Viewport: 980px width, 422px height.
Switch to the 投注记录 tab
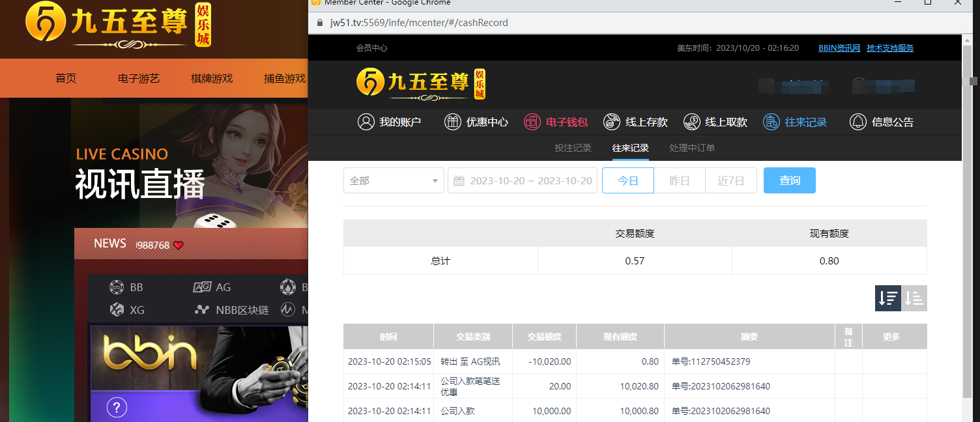(x=573, y=148)
